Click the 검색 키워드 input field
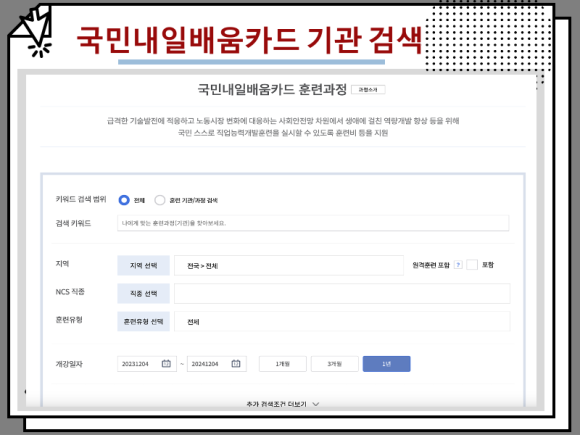The width and height of the screenshot is (580, 435). pos(313,223)
